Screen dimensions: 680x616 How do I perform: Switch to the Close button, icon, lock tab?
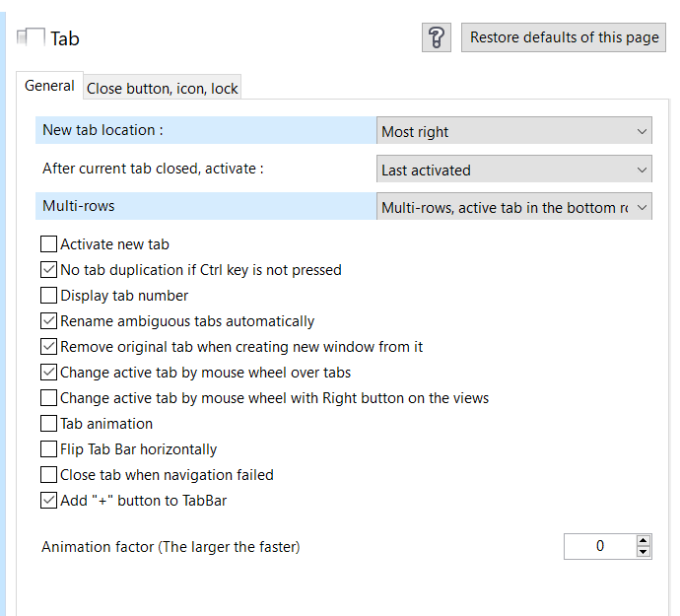162,88
